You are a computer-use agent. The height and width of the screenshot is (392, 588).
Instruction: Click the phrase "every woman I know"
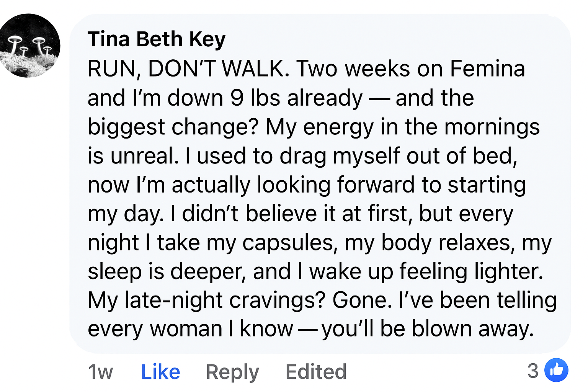tap(190, 329)
